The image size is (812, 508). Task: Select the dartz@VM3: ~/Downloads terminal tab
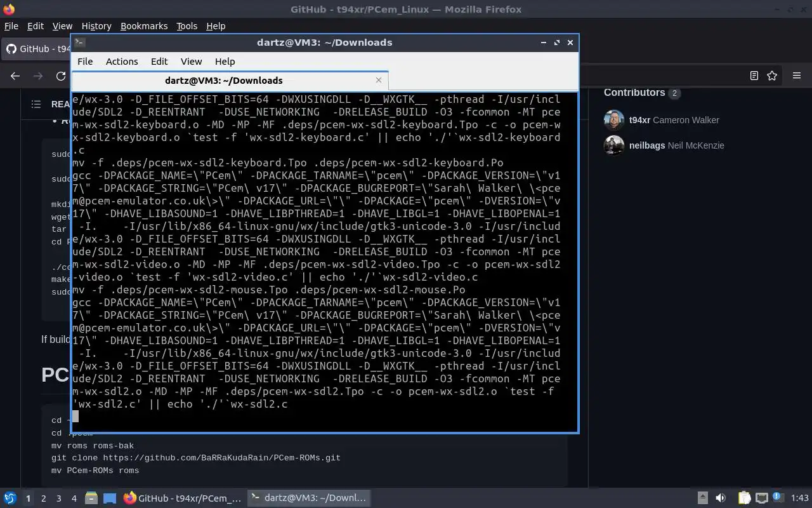click(x=230, y=81)
